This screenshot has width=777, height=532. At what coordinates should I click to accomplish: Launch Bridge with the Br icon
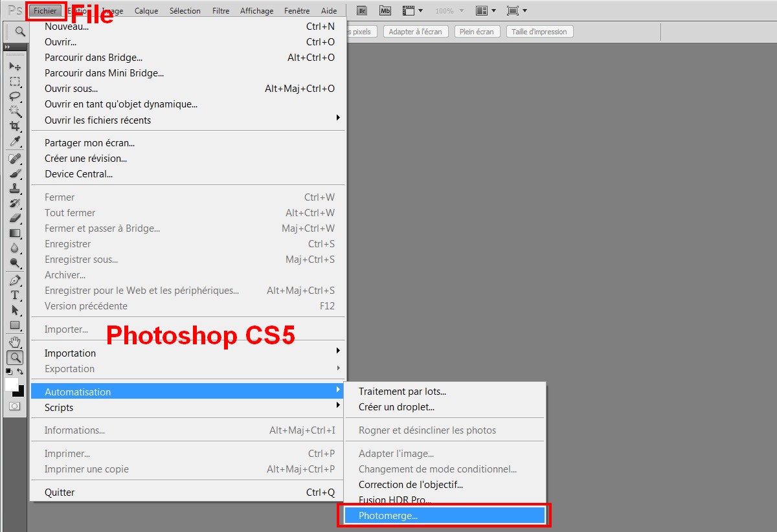[363, 10]
